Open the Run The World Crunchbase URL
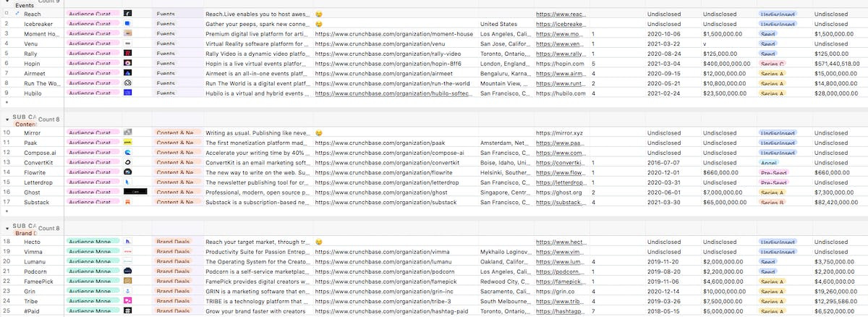Screen dimensions: 868x317 [x=393, y=83]
